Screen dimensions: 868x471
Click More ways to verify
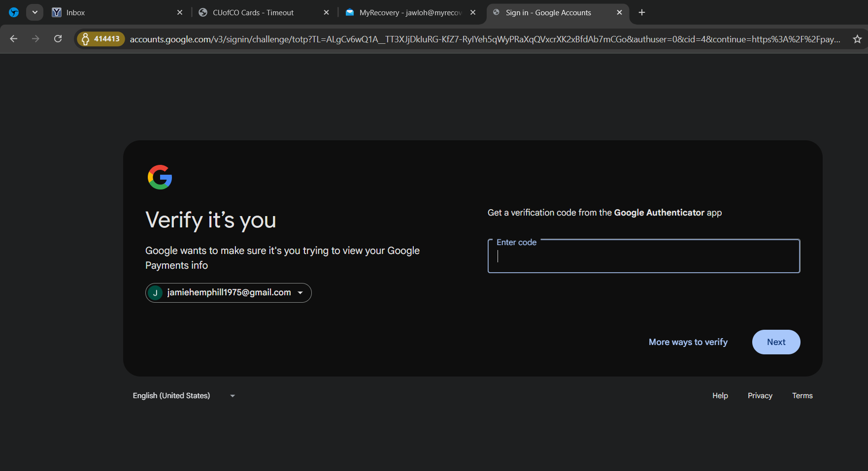pos(688,342)
